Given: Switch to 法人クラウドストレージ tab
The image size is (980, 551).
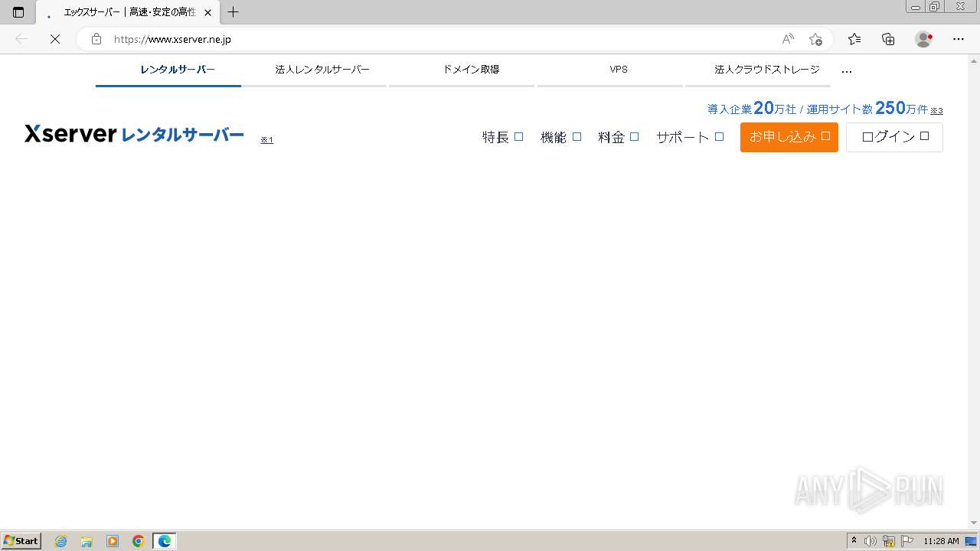Looking at the screenshot, I should click(x=758, y=70).
